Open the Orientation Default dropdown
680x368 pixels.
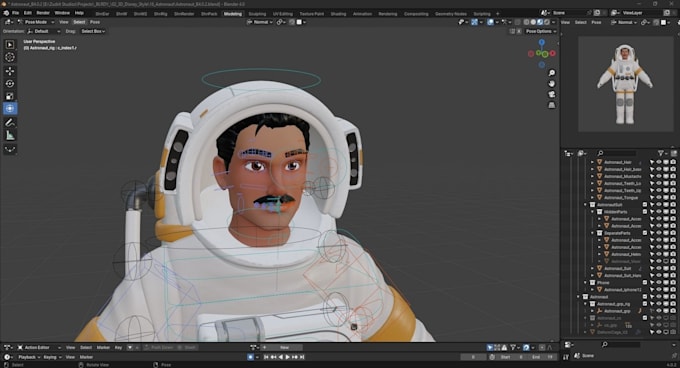pyautogui.click(x=43, y=31)
